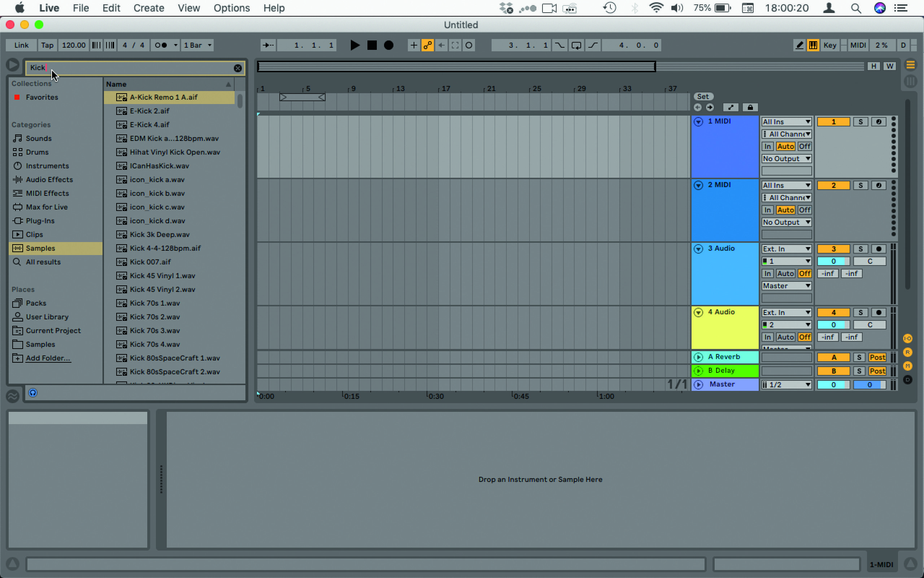Click the Stop button in transport
This screenshot has height=578, width=924.
(x=372, y=45)
